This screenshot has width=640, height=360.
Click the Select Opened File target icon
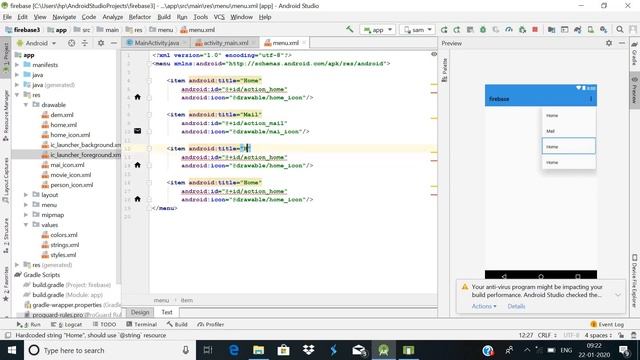point(71,43)
